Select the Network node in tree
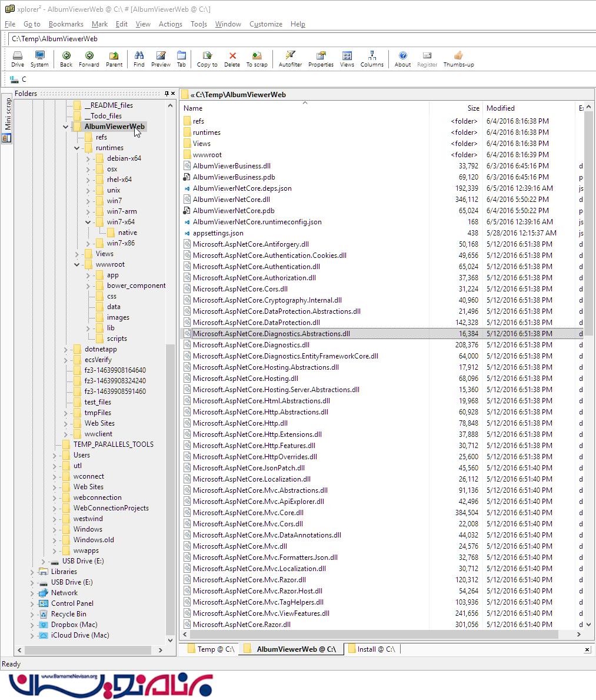 click(x=64, y=593)
